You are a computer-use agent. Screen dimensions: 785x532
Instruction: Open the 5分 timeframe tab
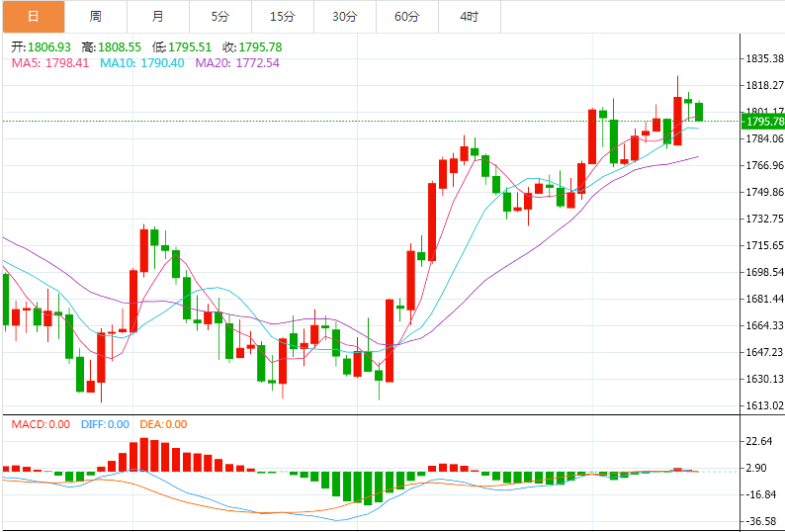[x=220, y=17]
